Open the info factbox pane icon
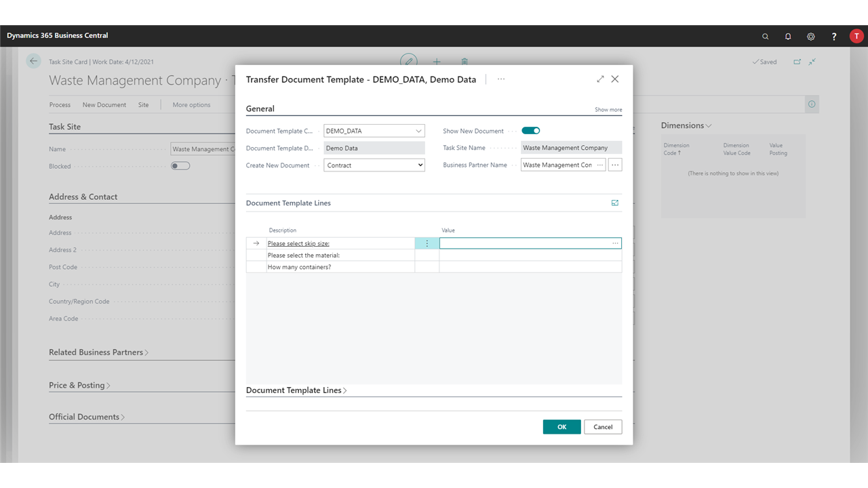The width and height of the screenshot is (868, 488). click(812, 104)
